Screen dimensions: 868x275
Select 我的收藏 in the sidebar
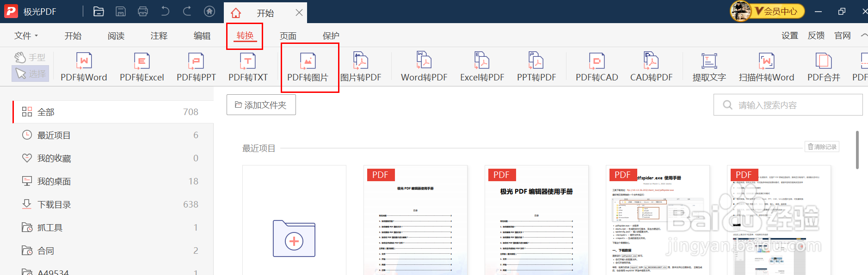(113, 158)
